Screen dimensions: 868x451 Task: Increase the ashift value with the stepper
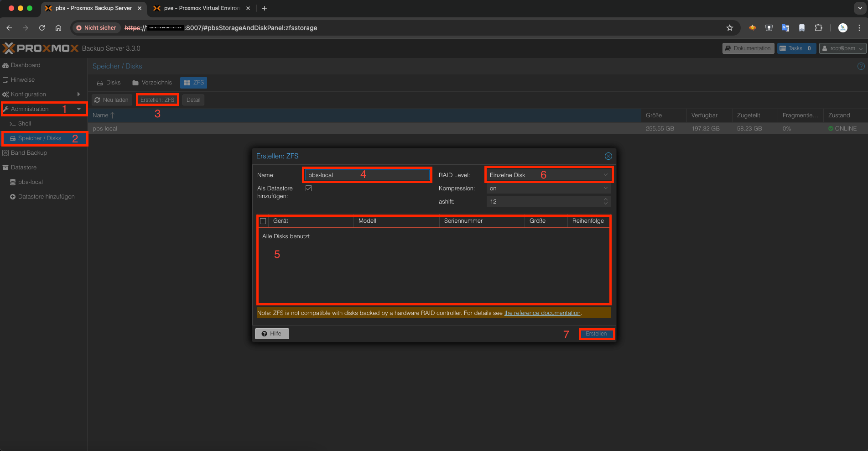tap(606, 199)
